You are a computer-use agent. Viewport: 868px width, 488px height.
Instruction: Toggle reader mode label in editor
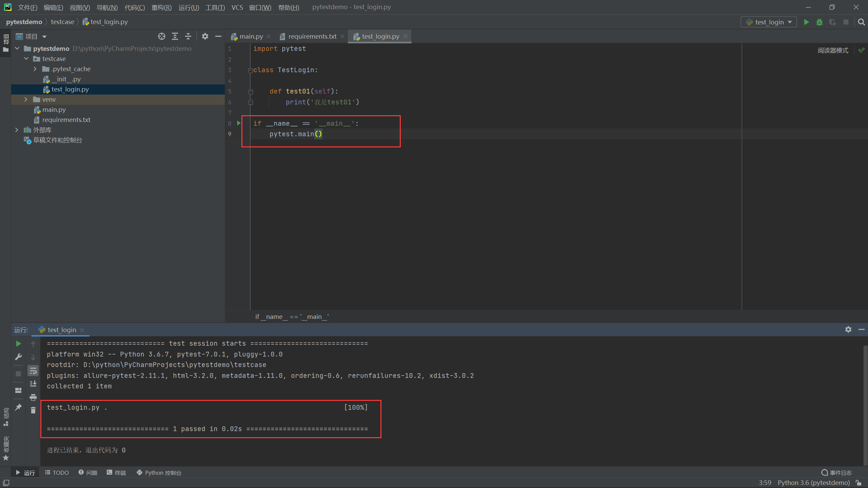pos(833,50)
